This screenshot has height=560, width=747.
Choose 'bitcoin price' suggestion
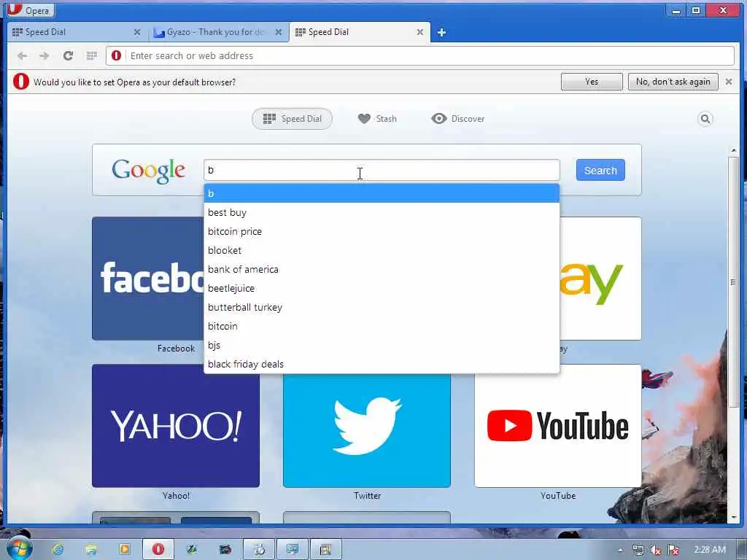click(382, 231)
